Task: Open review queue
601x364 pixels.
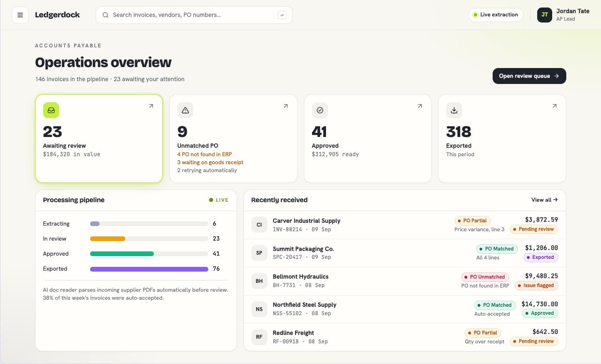Action: pyautogui.click(x=529, y=76)
